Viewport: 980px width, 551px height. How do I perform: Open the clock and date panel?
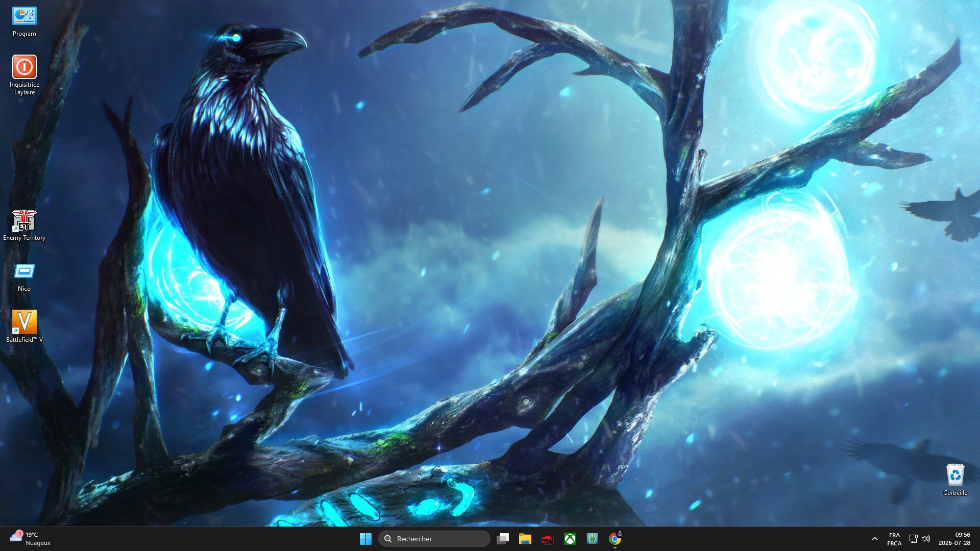click(954, 539)
